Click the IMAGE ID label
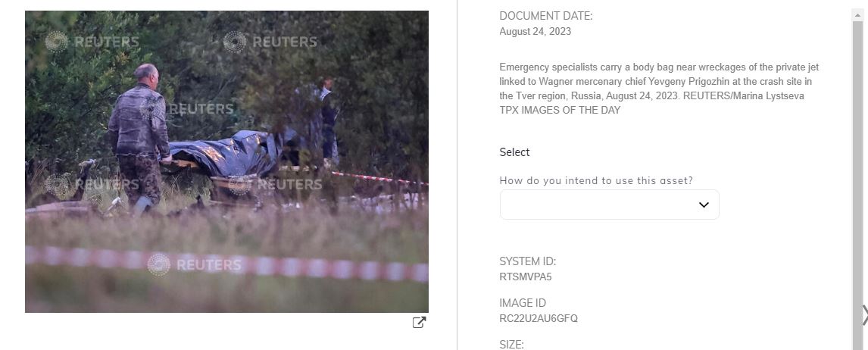Viewport: 868px width, 350px height. click(523, 303)
